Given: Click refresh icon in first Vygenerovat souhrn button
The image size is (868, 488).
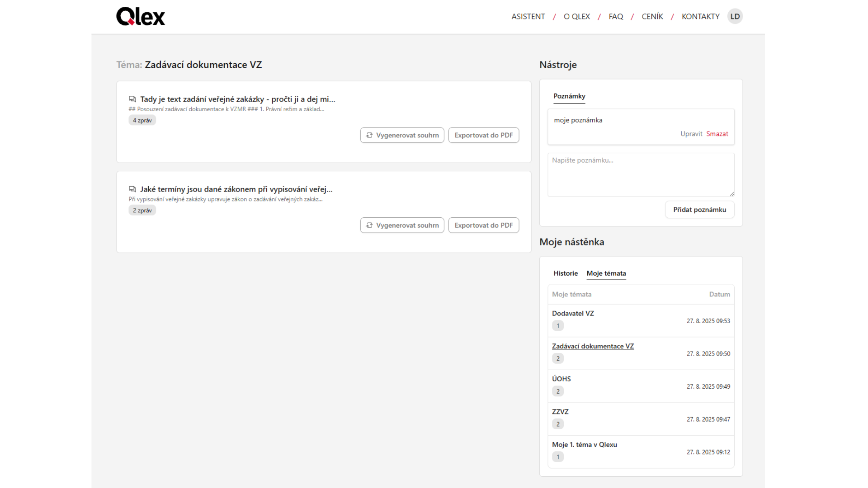Looking at the screenshot, I should tap(369, 135).
